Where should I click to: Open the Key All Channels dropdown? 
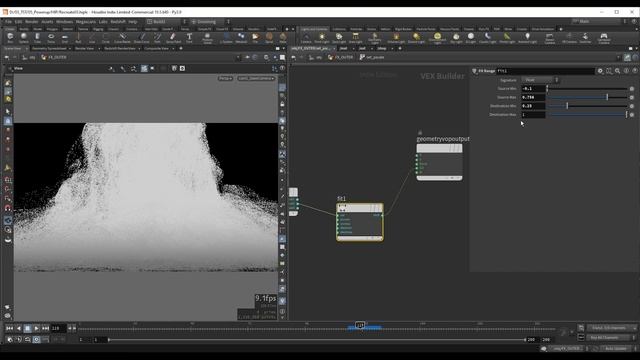[x=611, y=338]
